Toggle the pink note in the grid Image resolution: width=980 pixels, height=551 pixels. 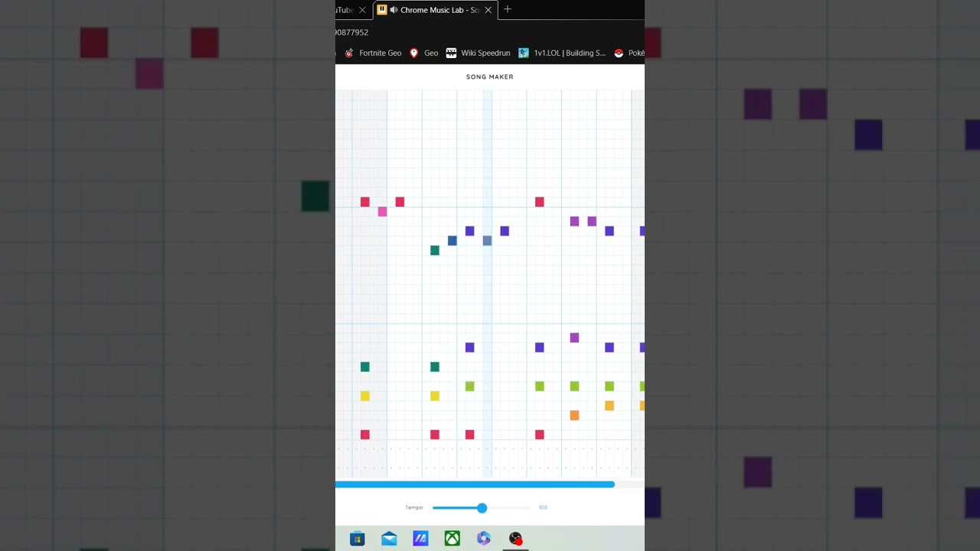pos(382,212)
